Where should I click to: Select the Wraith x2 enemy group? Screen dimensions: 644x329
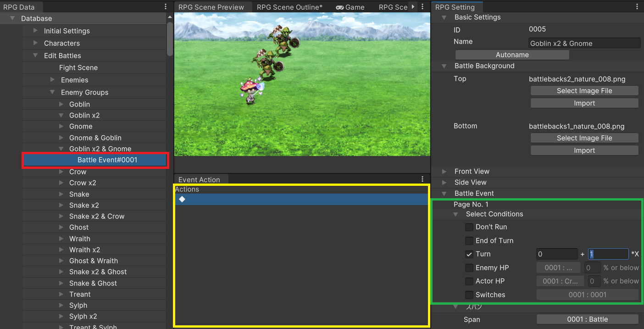tap(85, 250)
